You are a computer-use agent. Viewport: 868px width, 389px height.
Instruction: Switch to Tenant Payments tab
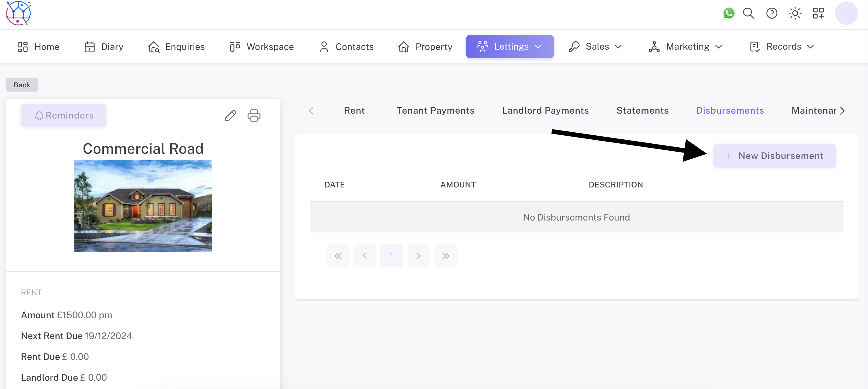(x=435, y=111)
